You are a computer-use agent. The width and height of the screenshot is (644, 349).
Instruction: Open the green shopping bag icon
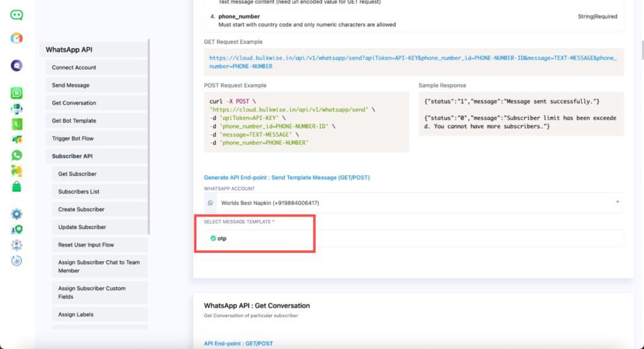(16, 186)
